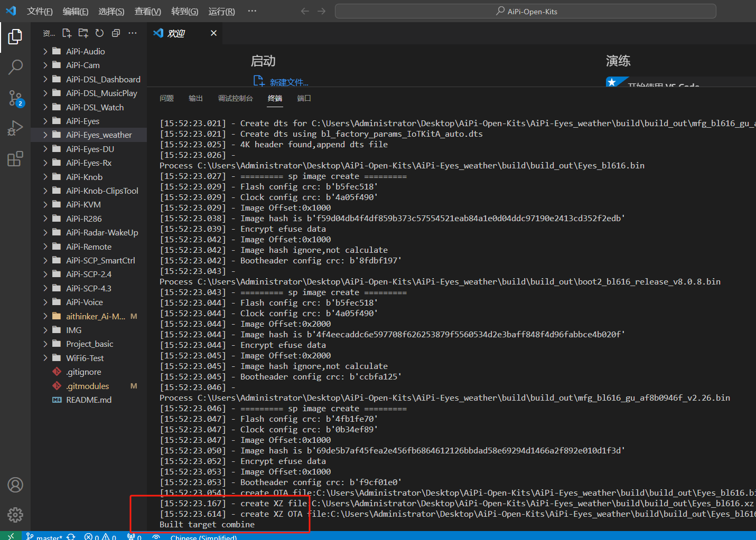Open errors and warnings count in status bar
This screenshot has height=540, width=756.
point(100,537)
